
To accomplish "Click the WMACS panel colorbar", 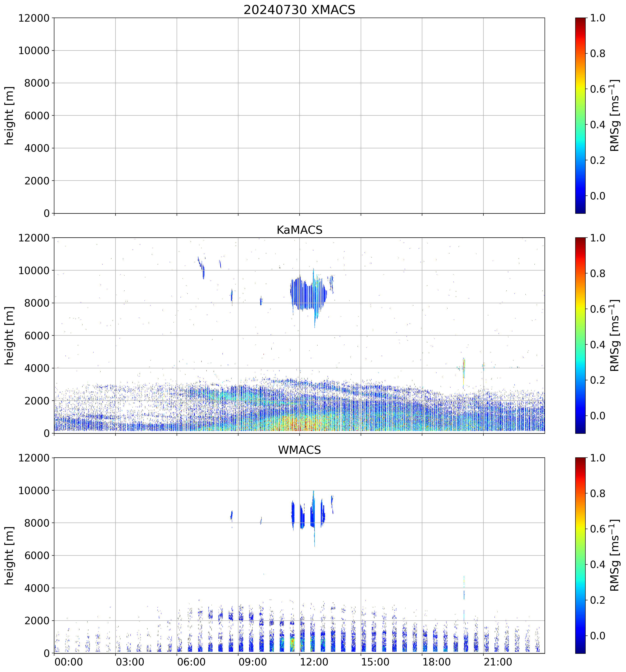I will [580, 555].
